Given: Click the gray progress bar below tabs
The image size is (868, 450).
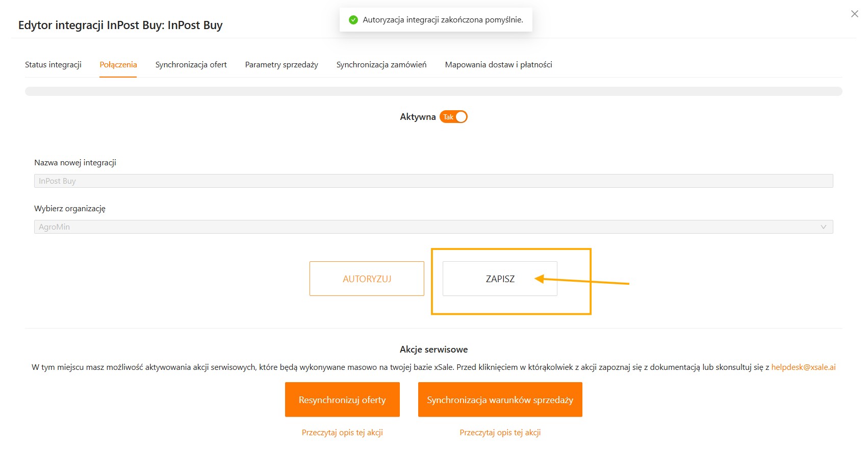Looking at the screenshot, I should (433, 91).
